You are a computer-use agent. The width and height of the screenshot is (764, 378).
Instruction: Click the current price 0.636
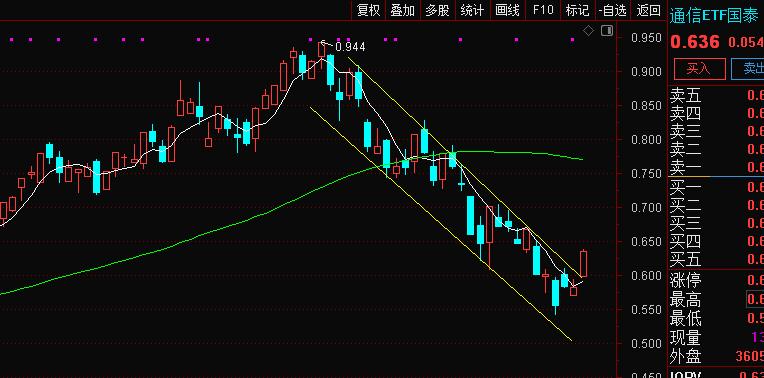point(695,42)
